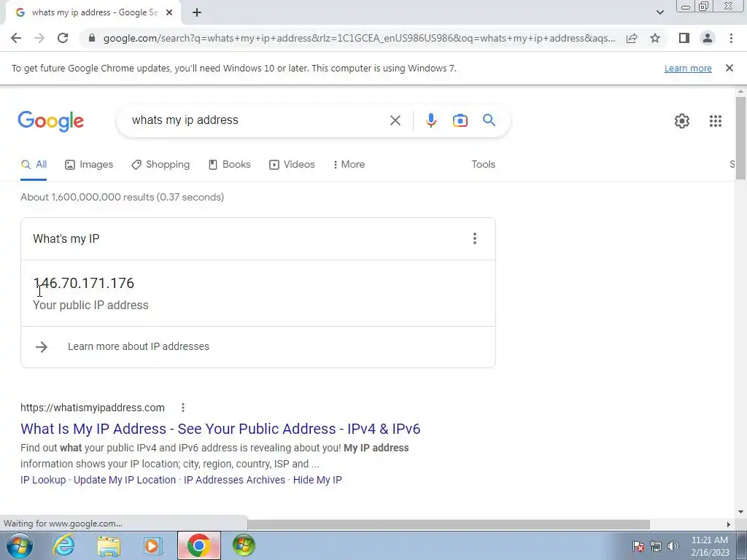
Task: Open the options menu next to whatismyipaddress.com
Action: pyautogui.click(x=183, y=408)
